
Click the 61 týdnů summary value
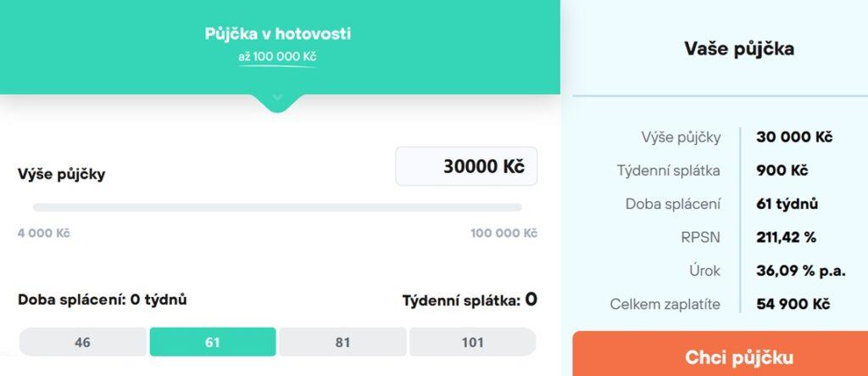(x=787, y=204)
